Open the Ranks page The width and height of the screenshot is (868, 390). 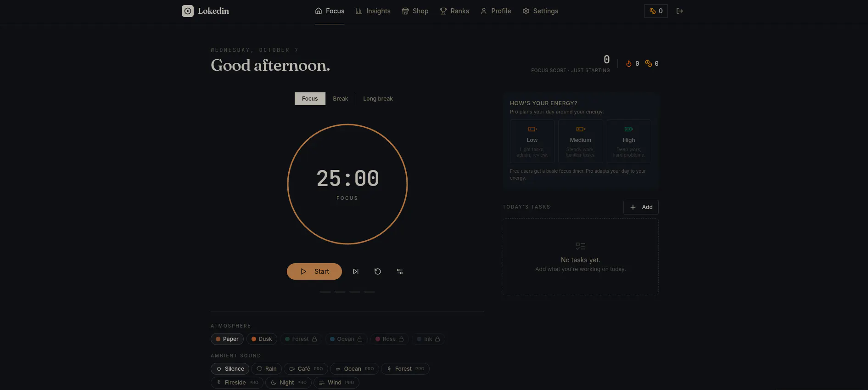(x=454, y=11)
